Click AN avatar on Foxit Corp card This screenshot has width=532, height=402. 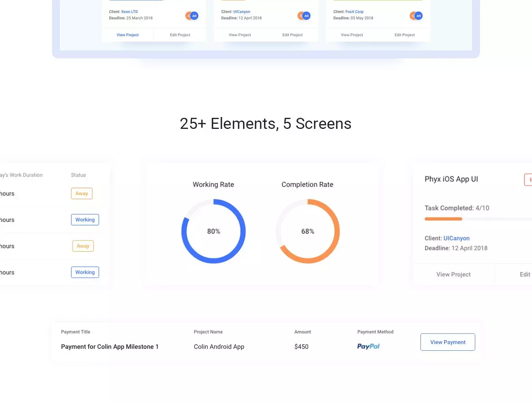(x=419, y=16)
